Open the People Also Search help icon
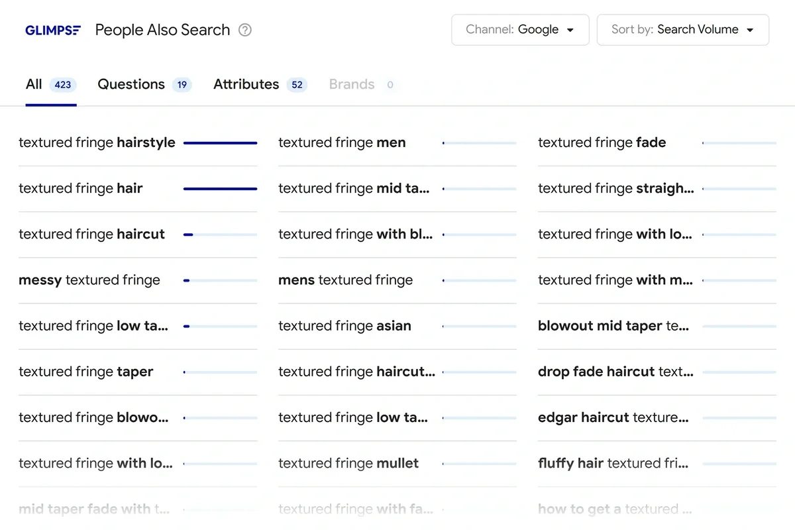795x532 pixels. click(245, 30)
